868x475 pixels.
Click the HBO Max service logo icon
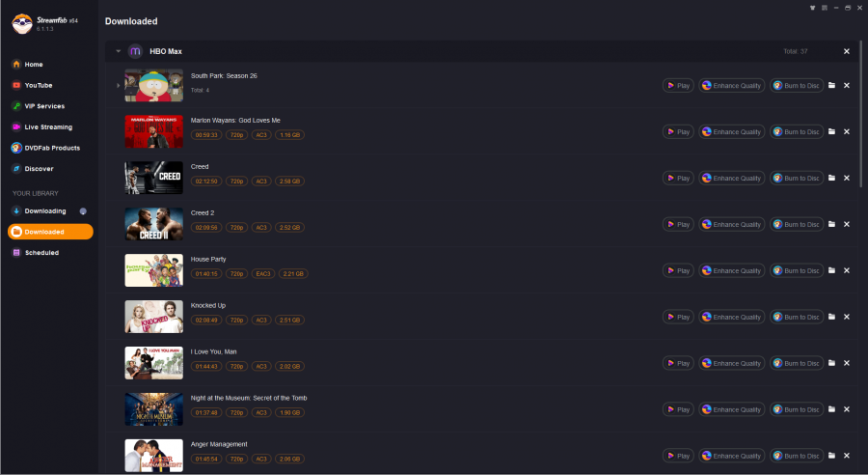[135, 51]
